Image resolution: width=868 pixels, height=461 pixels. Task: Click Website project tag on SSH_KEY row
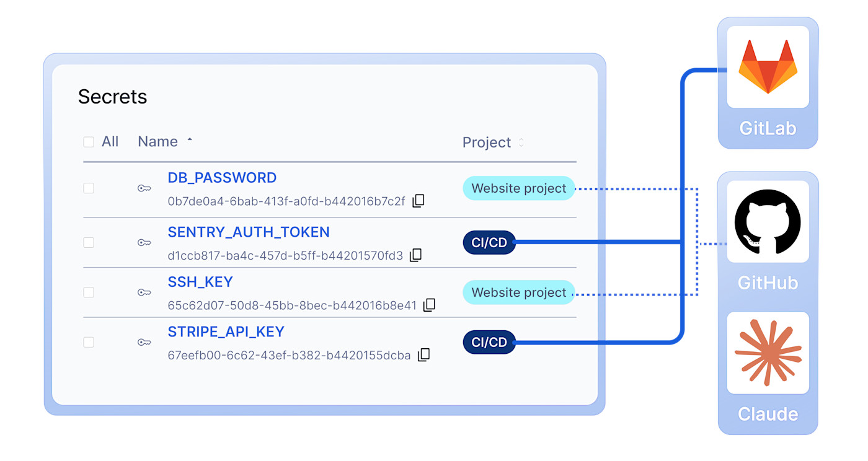click(519, 292)
